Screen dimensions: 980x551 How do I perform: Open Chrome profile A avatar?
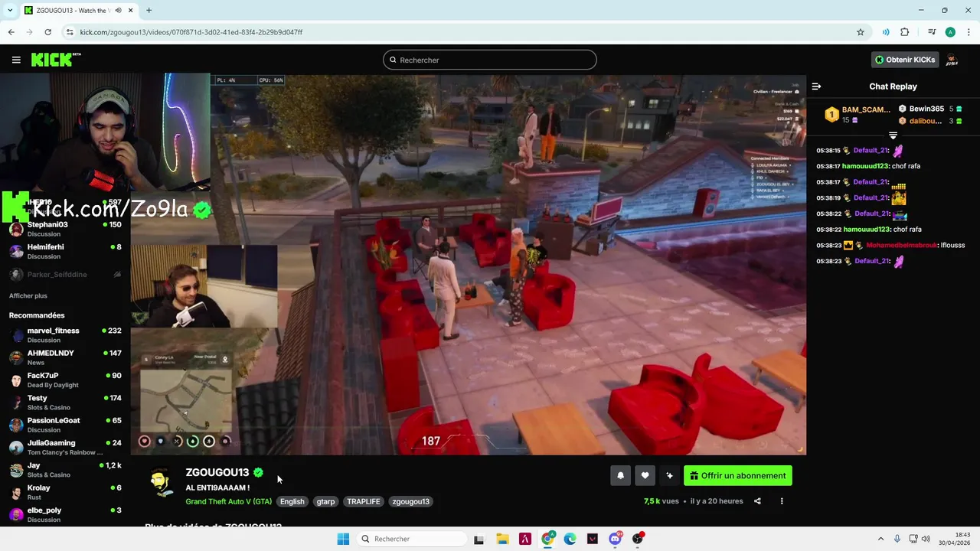tap(950, 32)
